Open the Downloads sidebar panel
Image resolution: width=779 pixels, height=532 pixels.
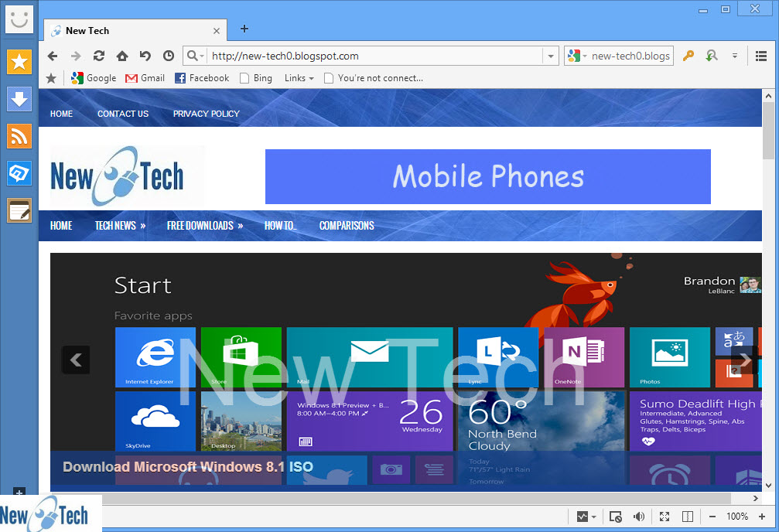point(19,99)
